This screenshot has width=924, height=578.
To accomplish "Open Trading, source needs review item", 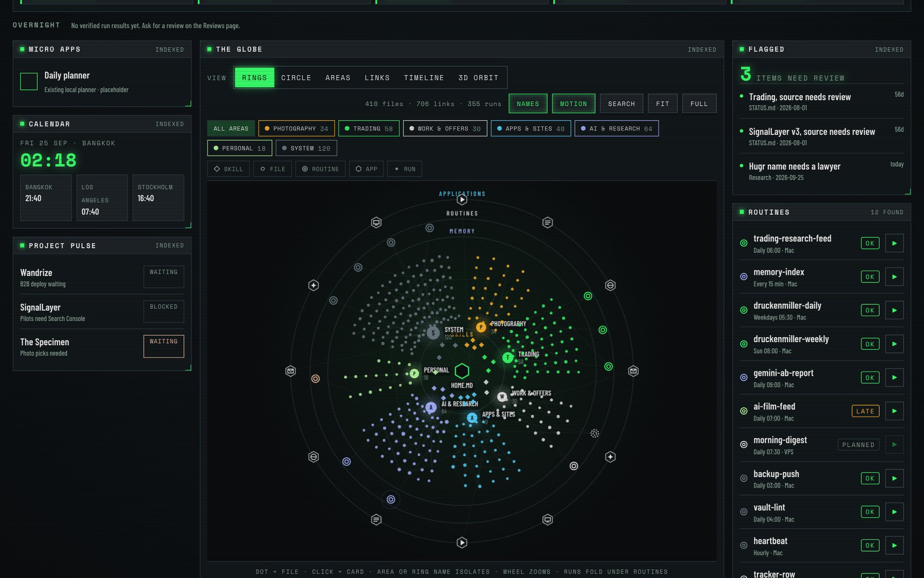I will click(821, 102).
